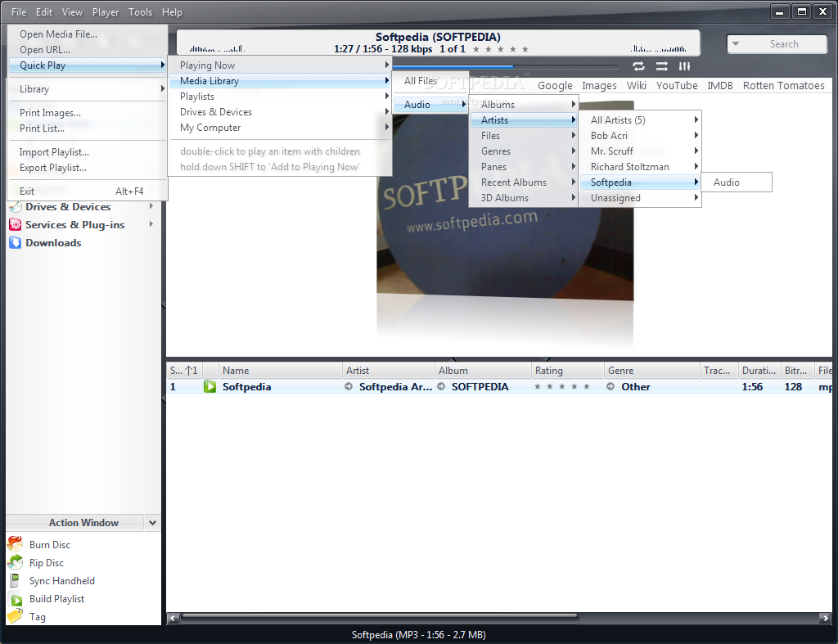This screenshot has height=644, width=838.
Task: Select Import Playlist... menu entry
Action: [88, 152]
